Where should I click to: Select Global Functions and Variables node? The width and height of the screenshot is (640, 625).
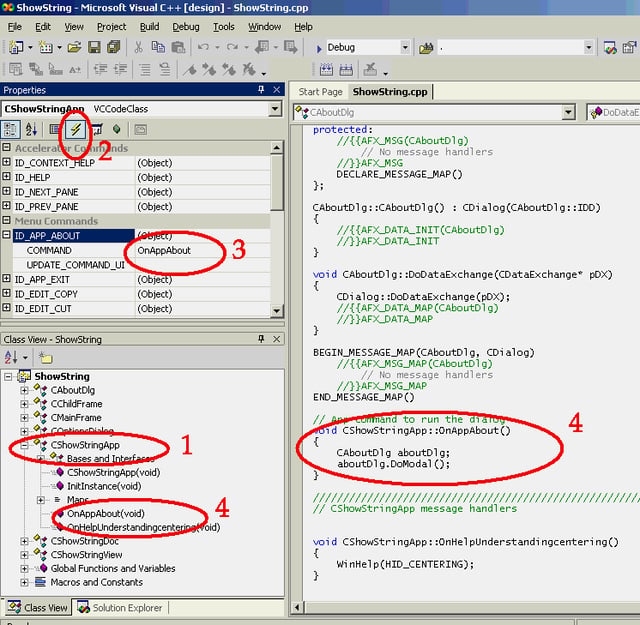pyautogui.click(x=113, y=568)
